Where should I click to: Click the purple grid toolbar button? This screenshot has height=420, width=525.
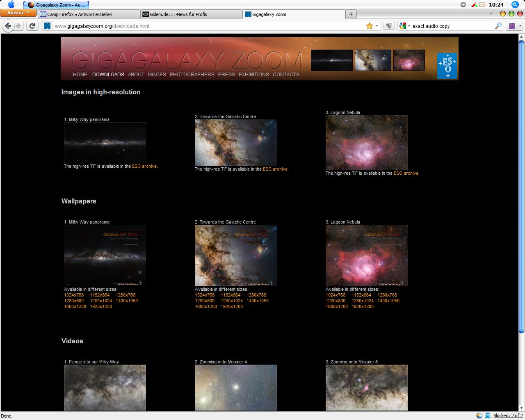click(512, 26)
